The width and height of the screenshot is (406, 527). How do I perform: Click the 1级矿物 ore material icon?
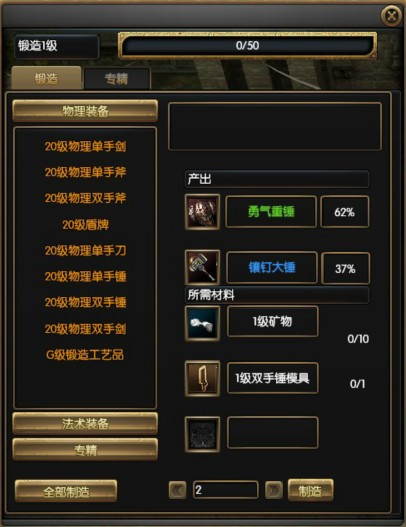pos(202,323)
